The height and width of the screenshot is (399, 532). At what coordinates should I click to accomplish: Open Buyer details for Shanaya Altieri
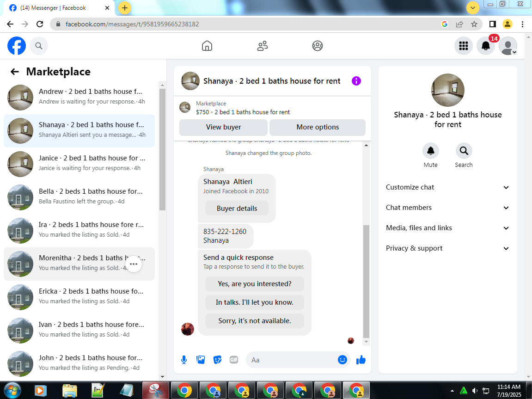tap(237, 209)
